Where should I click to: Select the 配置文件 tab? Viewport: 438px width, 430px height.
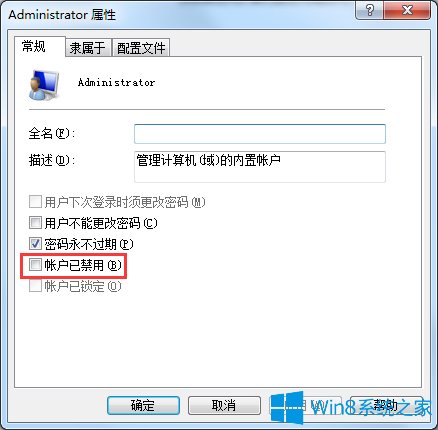pos(141,48)
